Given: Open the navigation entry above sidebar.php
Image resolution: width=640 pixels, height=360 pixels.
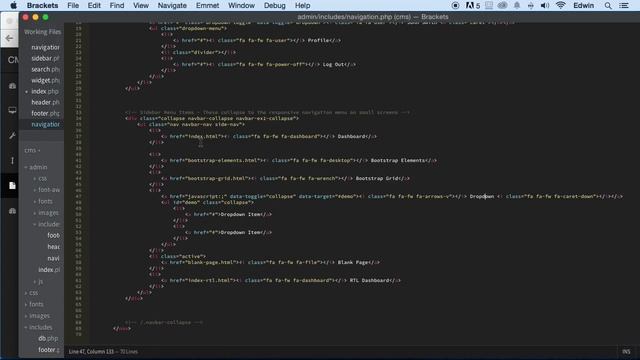Looking at the screenshot, I should [45, 47].
